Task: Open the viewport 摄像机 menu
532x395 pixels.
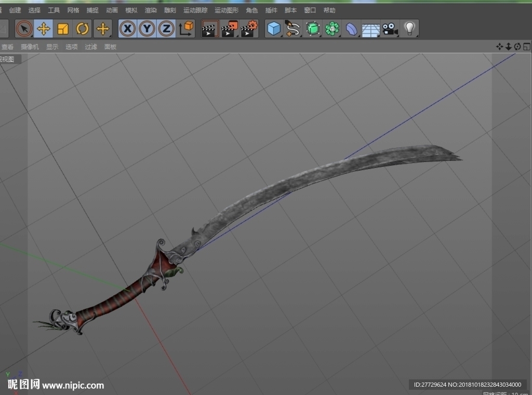Action: pos(30,47)
